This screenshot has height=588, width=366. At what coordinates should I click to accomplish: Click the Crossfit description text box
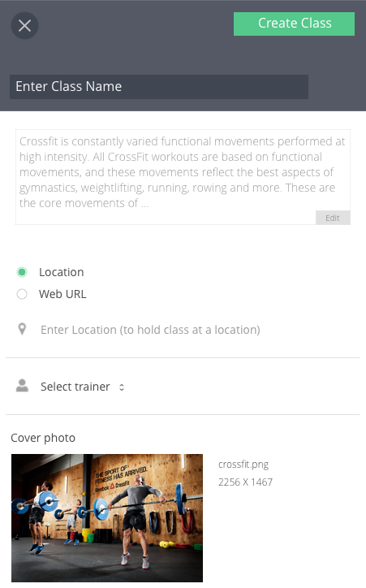point(183,177)
